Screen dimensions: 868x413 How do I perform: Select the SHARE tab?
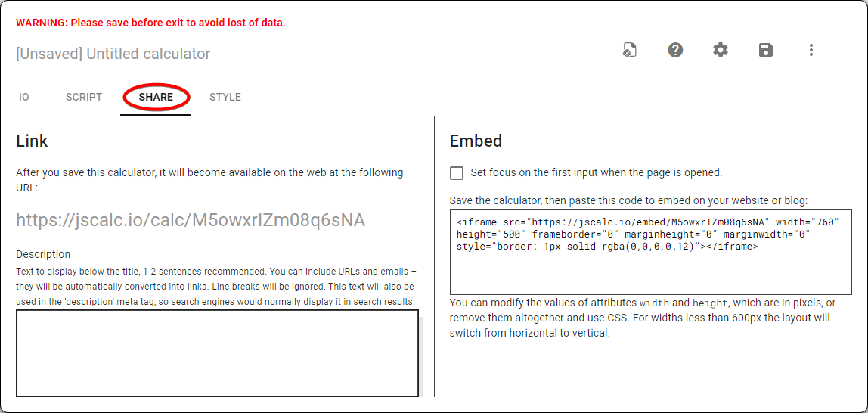point(156,98)
